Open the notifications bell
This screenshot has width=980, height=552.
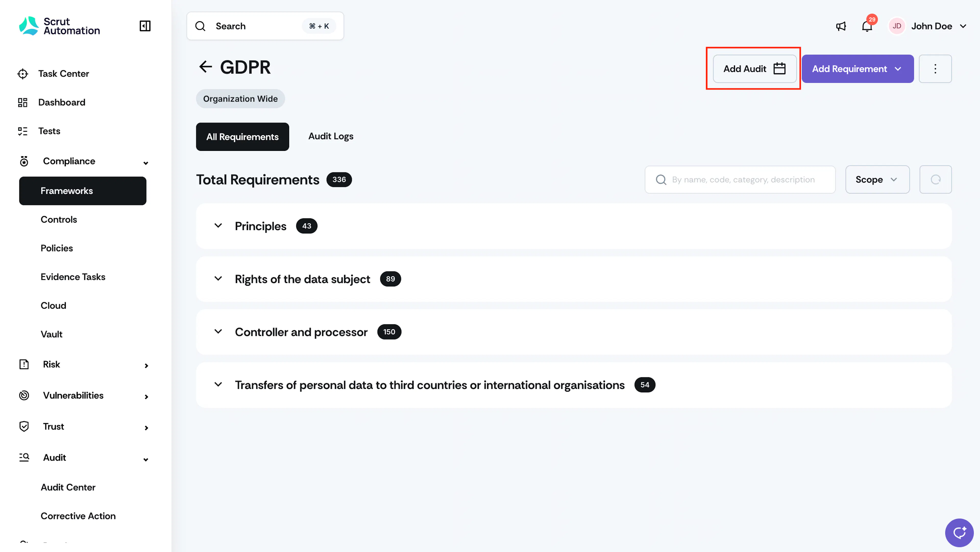coord(867,26)
